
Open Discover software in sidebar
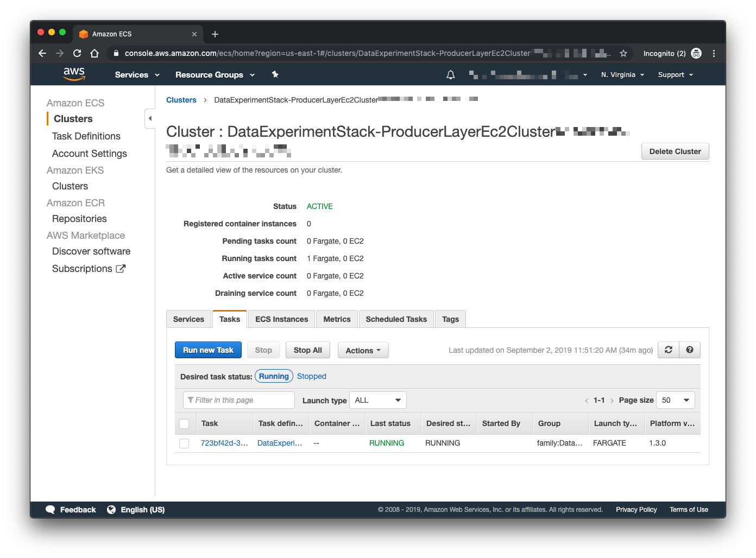pyautogui.click(x=91, y=251)
